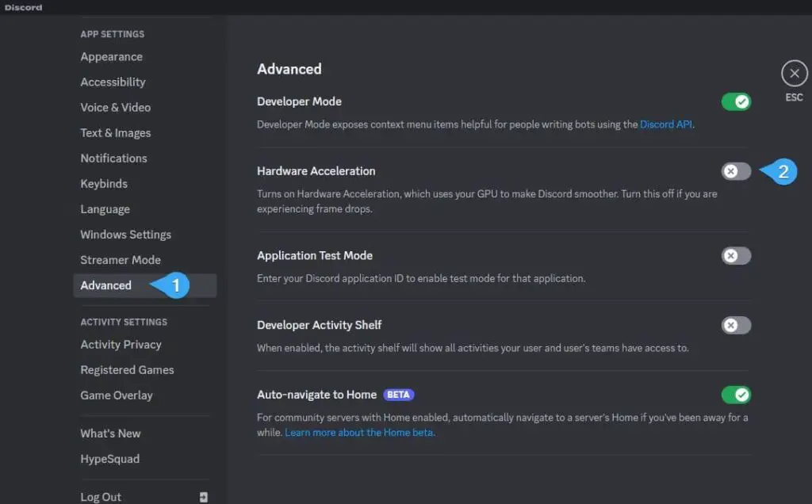Enable Hardware Acceleration
The image size is (812, 504).
pyautogui.click(x=735, y=171)
